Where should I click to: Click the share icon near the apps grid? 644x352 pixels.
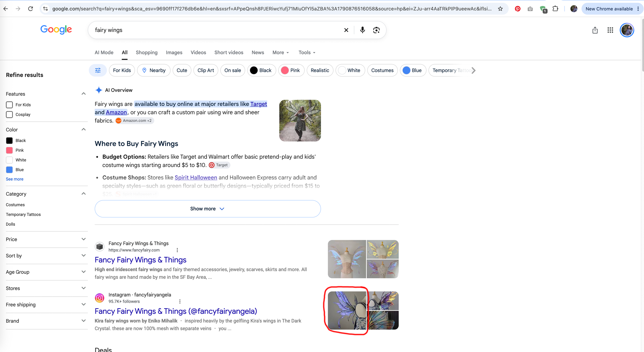[x=595, y=30]
